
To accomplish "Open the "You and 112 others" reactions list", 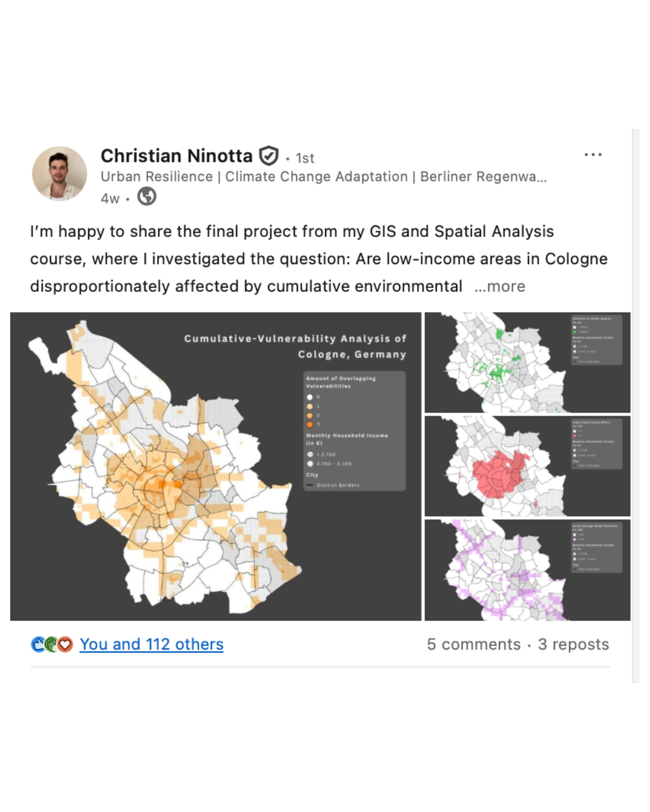I will (151, 644).
